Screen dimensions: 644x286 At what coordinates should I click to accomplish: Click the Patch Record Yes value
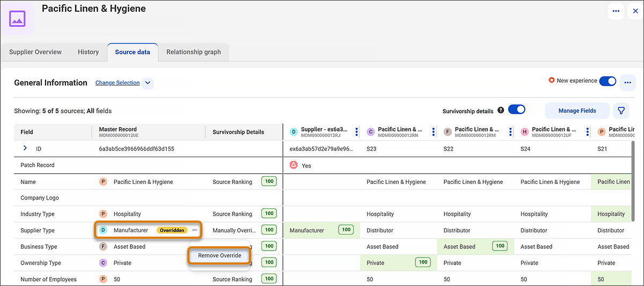point(306,166)
